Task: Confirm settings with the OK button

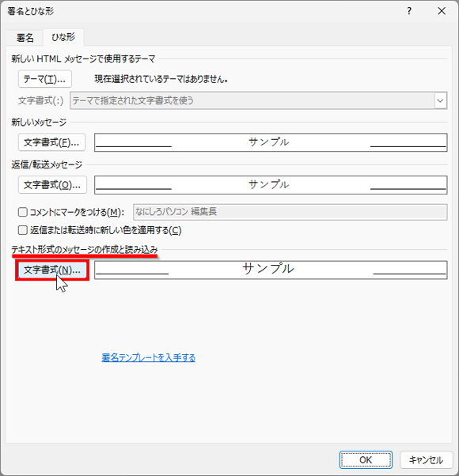Action: (x=366, y=459)
